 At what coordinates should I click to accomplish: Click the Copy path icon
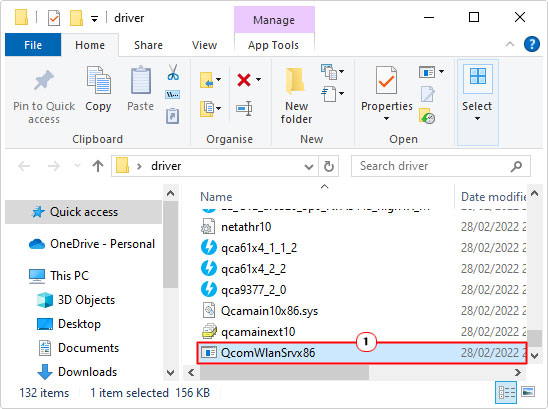click(173, 94)
